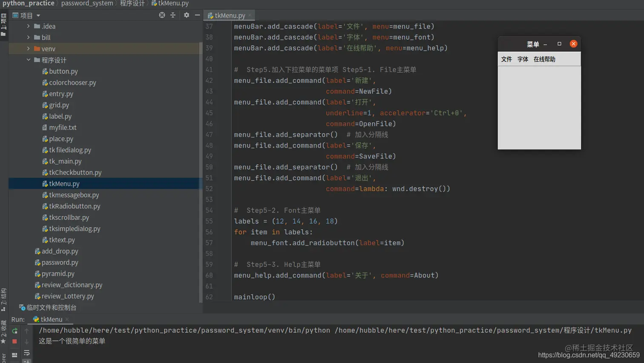Close the tkMenu.py editor tab
Image resolution: width=644 pixels, height=363 pixels.
[250, 15]
